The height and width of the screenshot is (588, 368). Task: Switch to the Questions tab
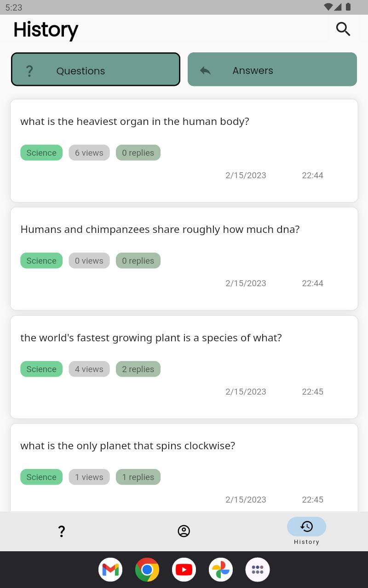click(x=96, y=69)
